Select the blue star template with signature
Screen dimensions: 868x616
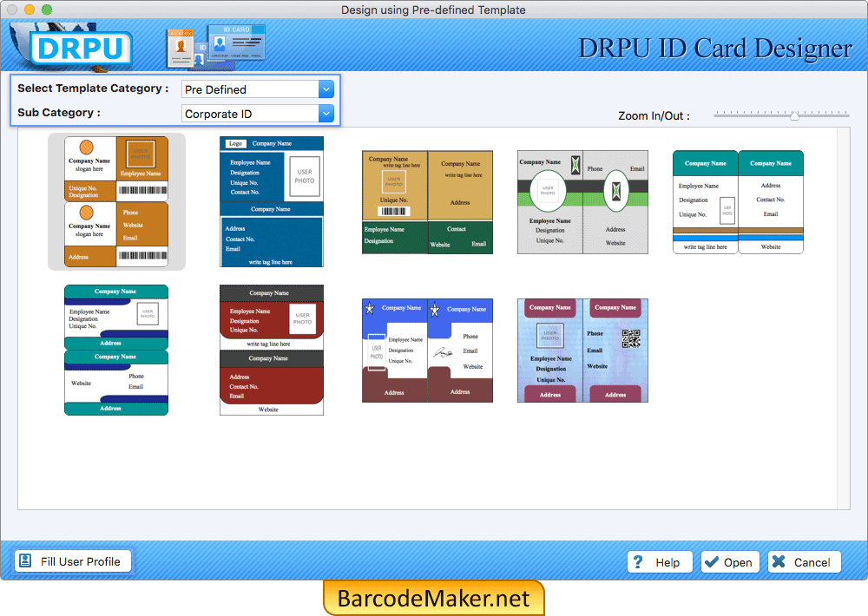[427, 351]
